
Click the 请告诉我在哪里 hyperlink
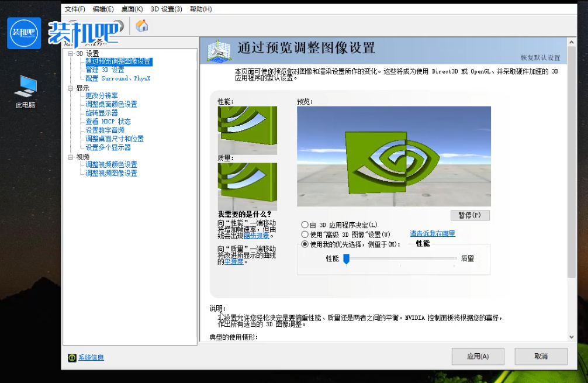tap(431, 233)
